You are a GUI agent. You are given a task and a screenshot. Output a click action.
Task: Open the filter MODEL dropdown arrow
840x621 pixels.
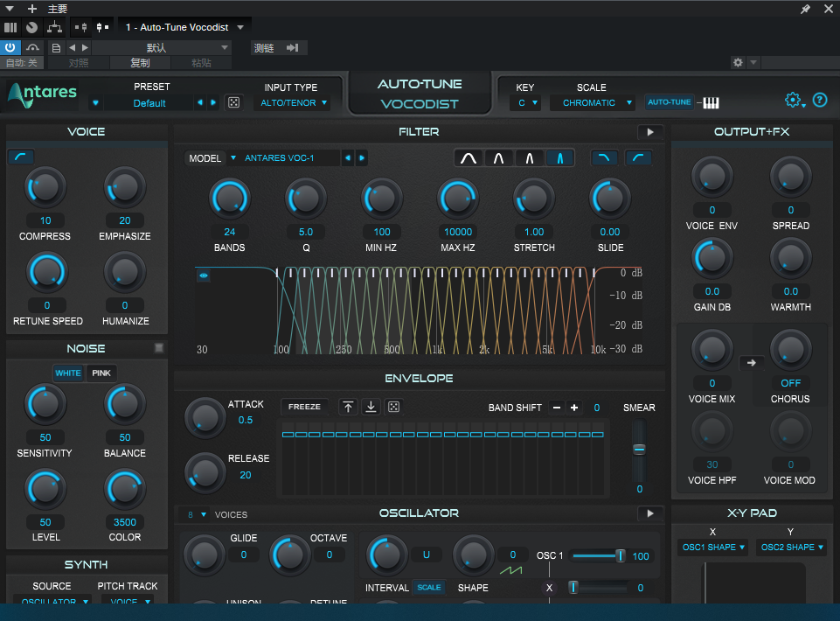233,157
